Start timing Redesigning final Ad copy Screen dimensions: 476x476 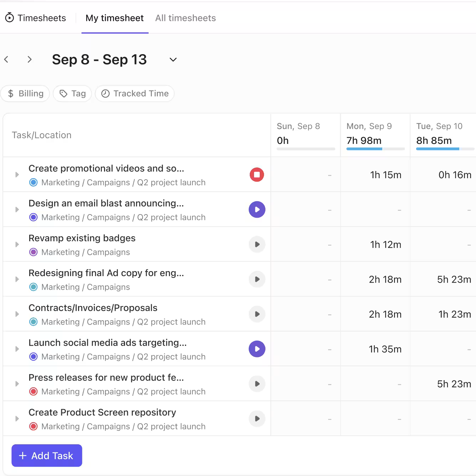click(257, 279)
